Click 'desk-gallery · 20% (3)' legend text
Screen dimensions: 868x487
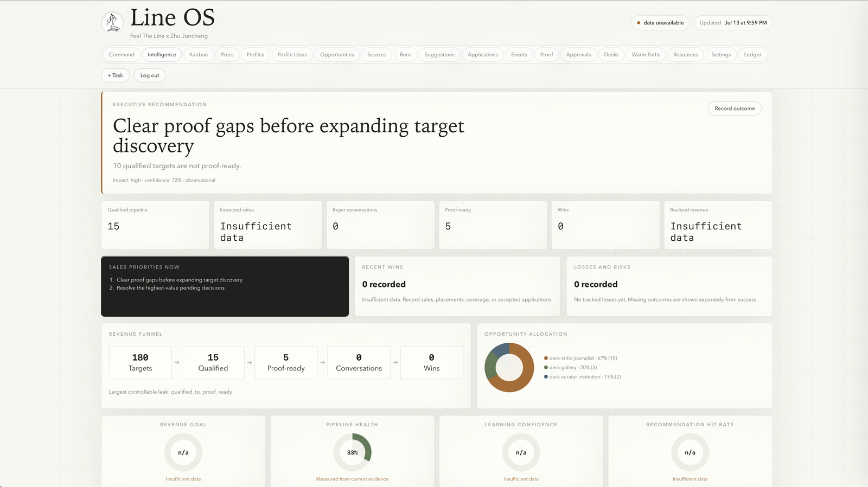[573, 368]
